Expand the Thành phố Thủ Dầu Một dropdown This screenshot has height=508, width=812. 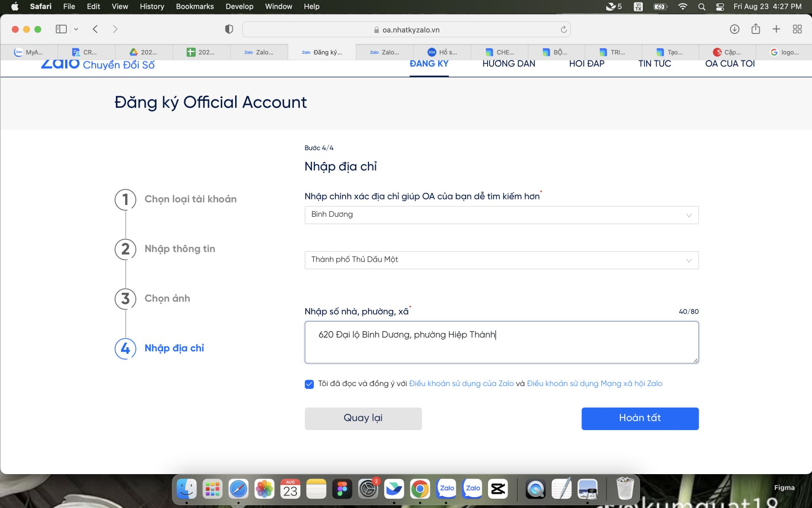(501, 260)
